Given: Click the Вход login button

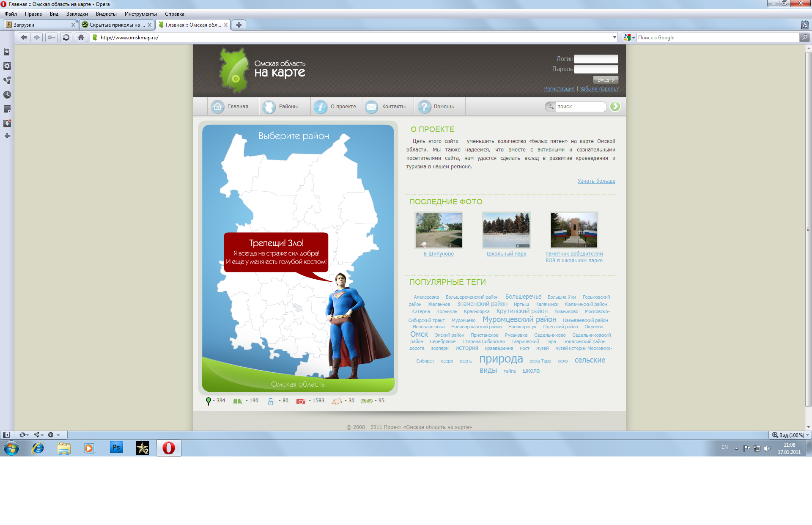Looking at the screenshot, I should point(606,80).
